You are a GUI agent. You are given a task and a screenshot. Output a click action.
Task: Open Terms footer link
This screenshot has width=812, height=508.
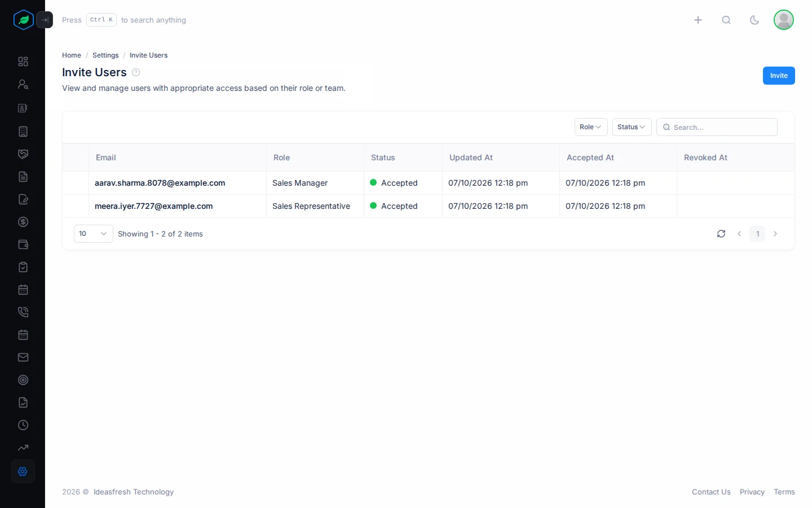tap(784, 492)
